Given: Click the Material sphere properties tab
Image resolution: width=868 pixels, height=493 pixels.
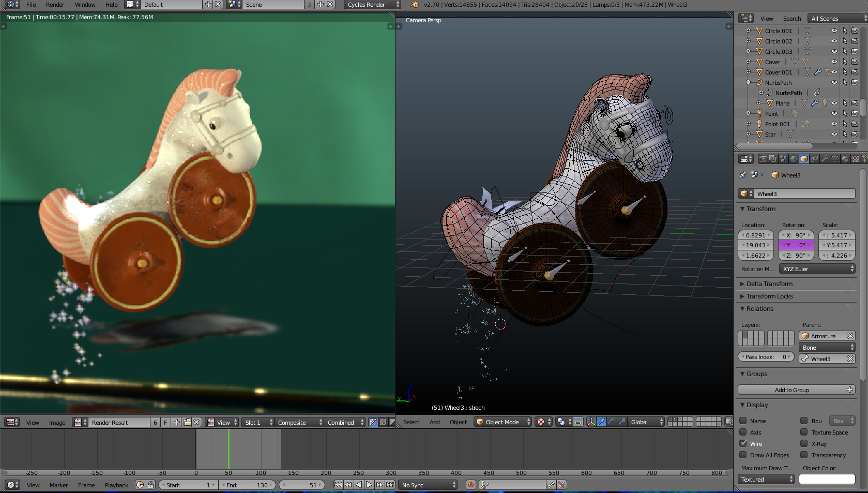Looking at the screenshot, I should tap(845, 159).
